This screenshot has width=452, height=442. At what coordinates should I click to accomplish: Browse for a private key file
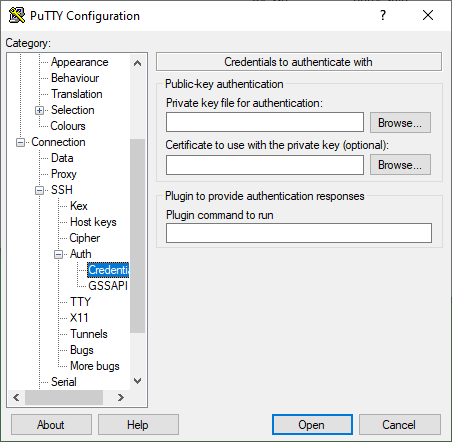pos(400,123)
